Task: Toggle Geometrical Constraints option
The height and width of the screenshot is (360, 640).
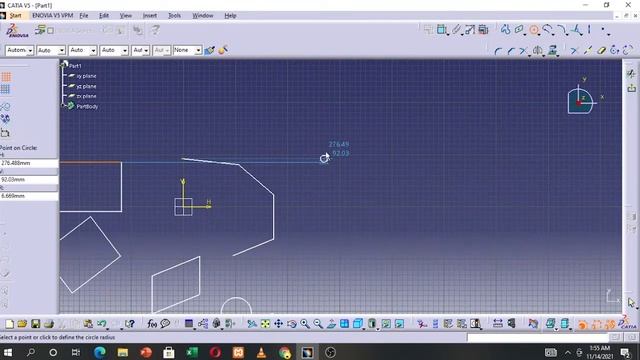Action: point(5,119)
